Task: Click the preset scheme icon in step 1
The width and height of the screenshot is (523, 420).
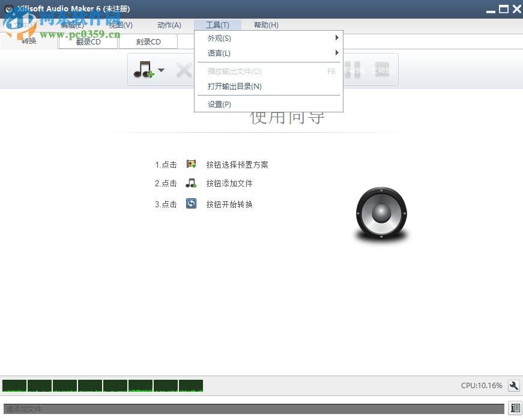Action: click(192, 163)
